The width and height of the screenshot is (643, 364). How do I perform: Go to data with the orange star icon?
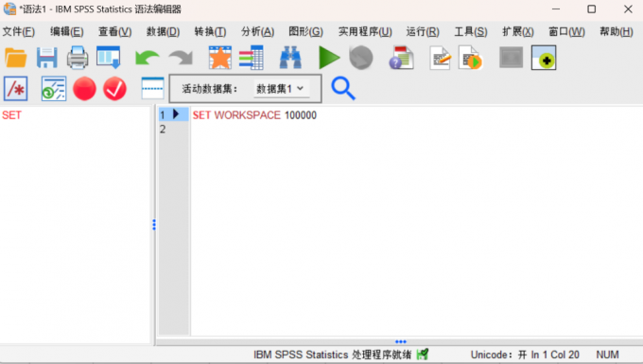[220, 58]
